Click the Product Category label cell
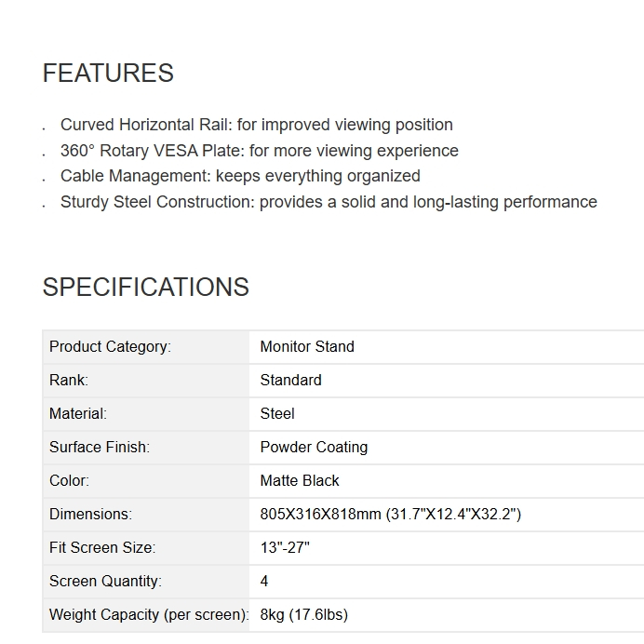This screenshot has width=644, height=644. click(146, 347)
